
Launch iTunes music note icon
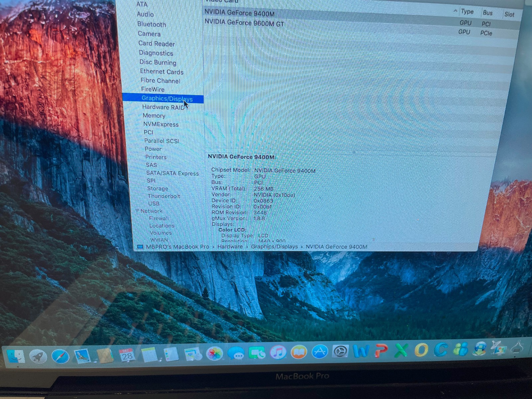click(278, 352)
